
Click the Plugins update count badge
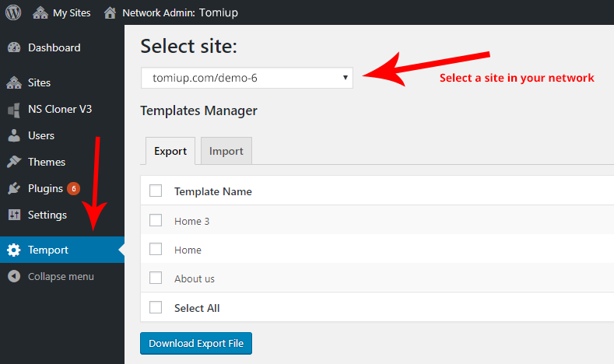[74, 189]
